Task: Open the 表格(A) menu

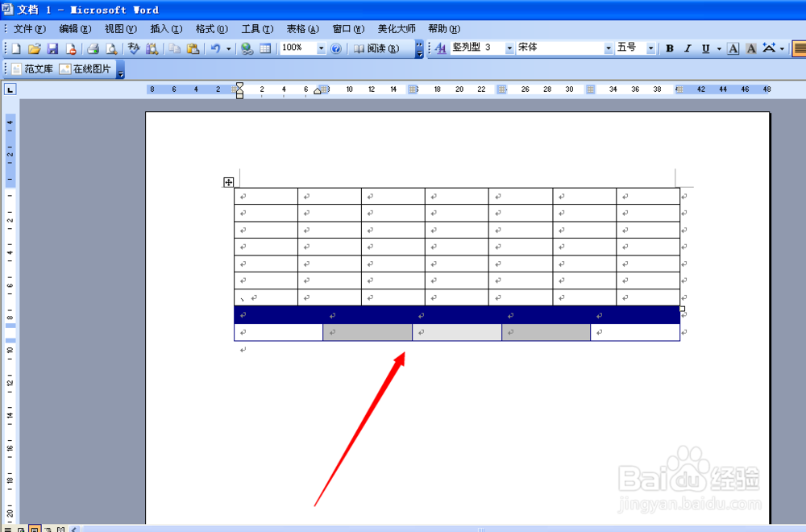Action: [x=303, y=29]
